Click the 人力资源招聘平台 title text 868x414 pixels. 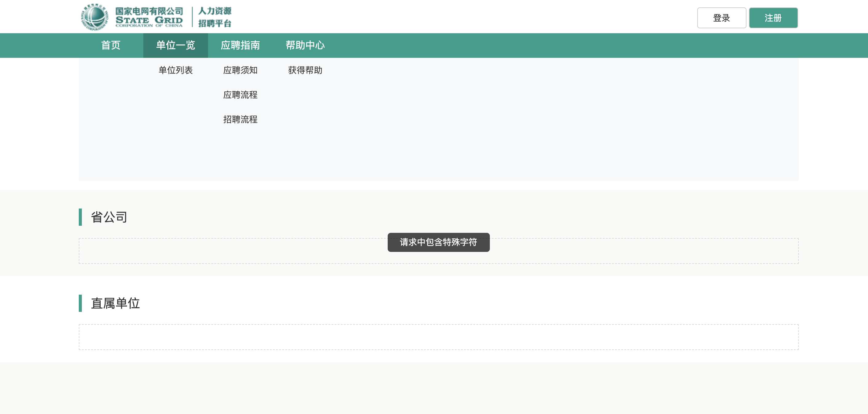pos(215,17)
